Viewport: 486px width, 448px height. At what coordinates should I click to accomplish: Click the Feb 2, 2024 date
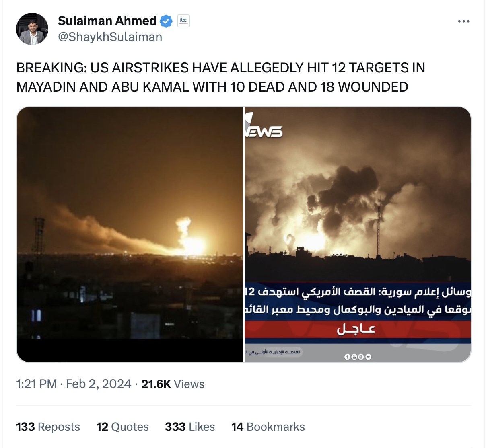click(x=99, y=384)
